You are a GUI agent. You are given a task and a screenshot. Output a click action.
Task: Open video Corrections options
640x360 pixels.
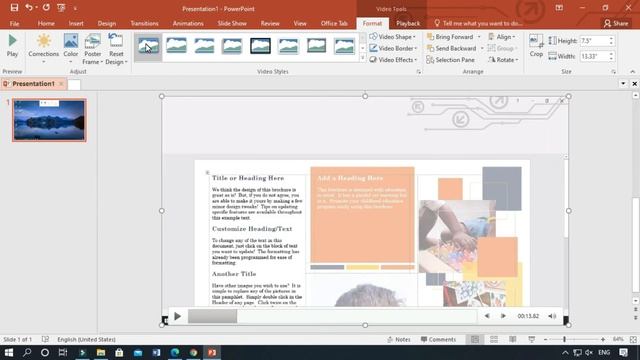click(44, 49)
